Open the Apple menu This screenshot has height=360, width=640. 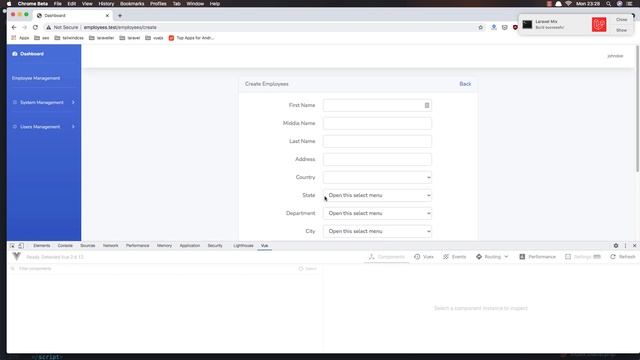pyautogui.click(x=9, y=4)
